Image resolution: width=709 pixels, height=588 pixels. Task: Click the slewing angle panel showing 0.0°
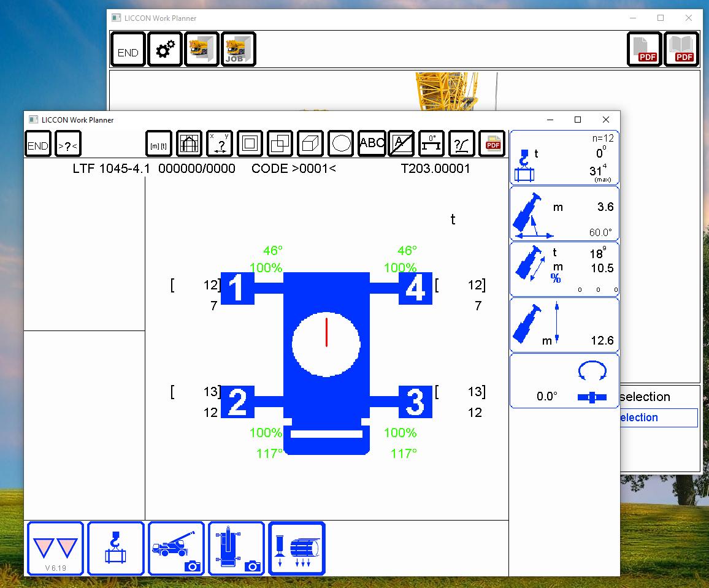(564, 381)
